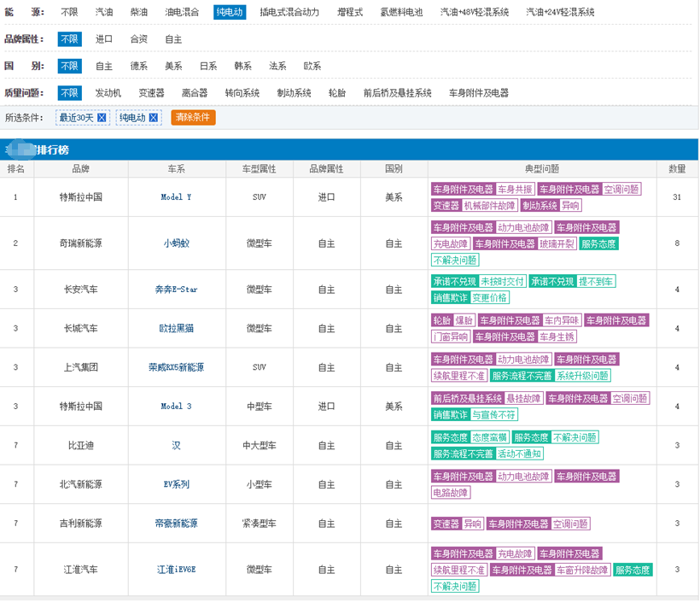The height and width of the screenshot is (603, 700).
Task: Open the Model 3 series link
Action: point(176,406)
